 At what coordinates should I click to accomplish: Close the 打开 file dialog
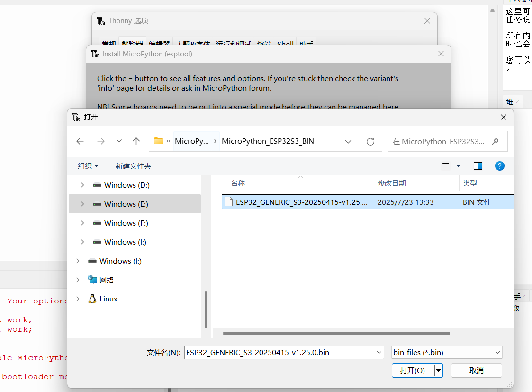pyautogui.click(x=504, y=117)
